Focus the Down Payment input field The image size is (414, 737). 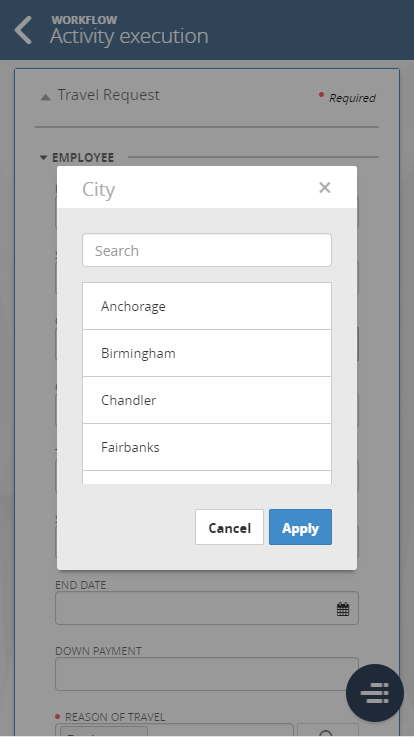[207, 674]
